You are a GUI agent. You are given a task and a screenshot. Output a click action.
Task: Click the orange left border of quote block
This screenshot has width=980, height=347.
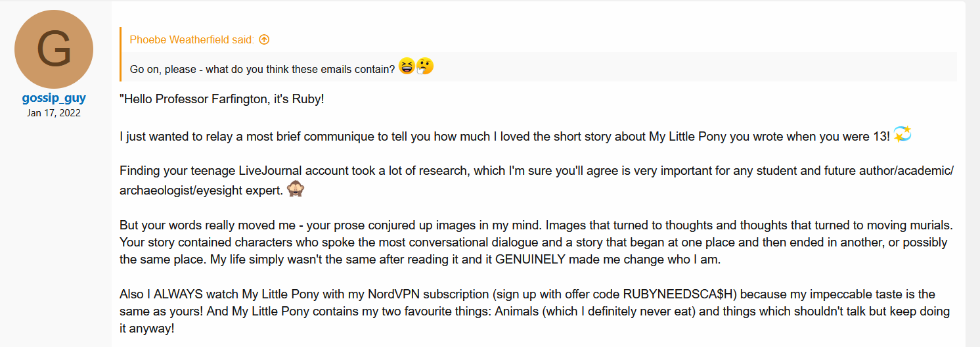tap(121, 55)
